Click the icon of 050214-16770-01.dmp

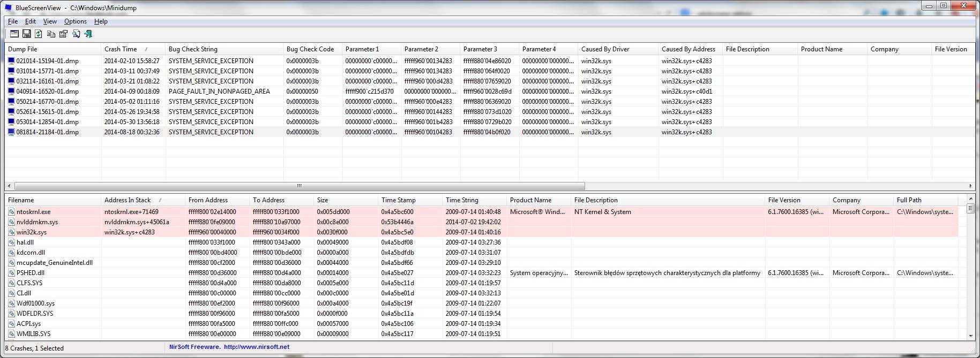click(x=11, y=102)
